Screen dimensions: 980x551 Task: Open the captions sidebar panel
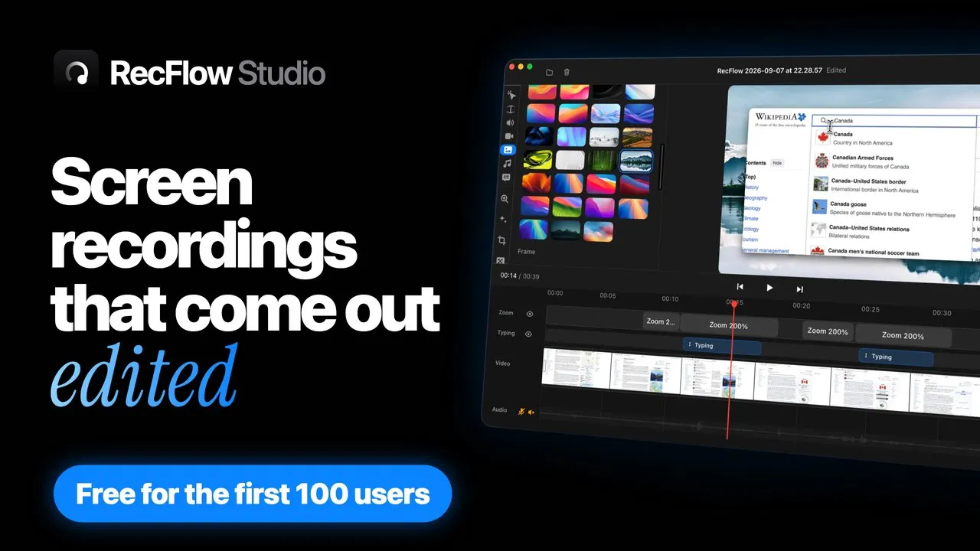tap(506, 178)
